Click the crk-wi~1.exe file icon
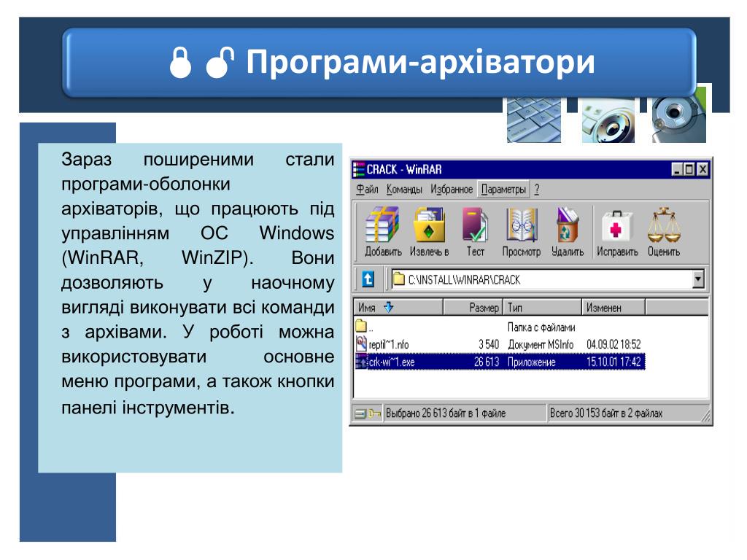Image resolution: width=747 pixels, height=560 pixels. coord(361,362)
